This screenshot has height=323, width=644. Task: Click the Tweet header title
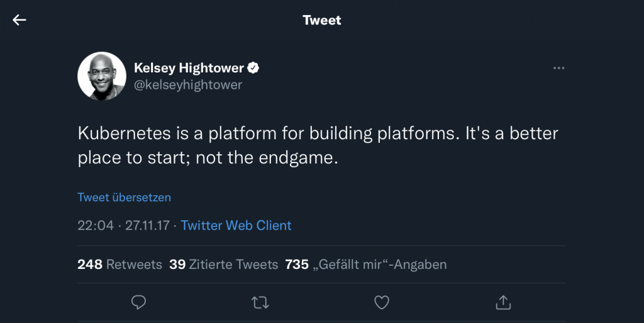click(x=321, y=20)
